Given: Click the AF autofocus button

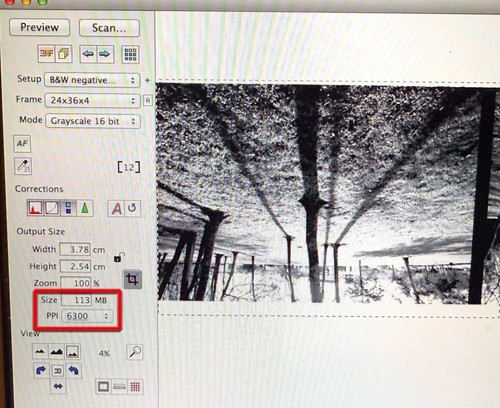Looking at the screenshot, I should click(22, 144).
